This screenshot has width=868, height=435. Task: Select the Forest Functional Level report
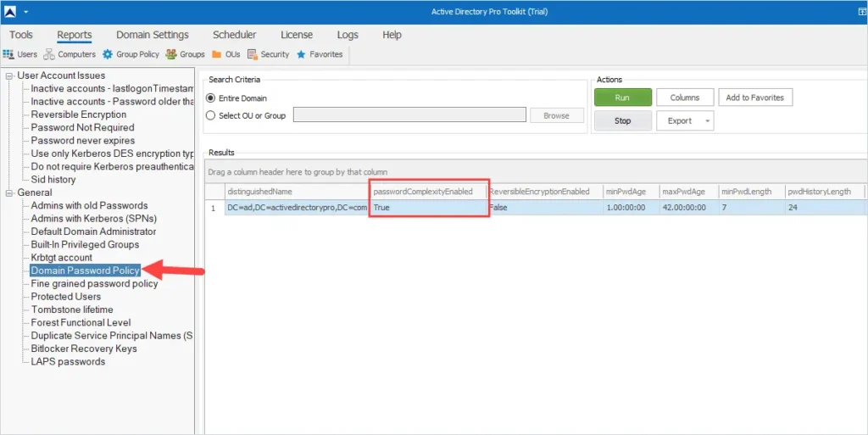[x=81, y=323]
